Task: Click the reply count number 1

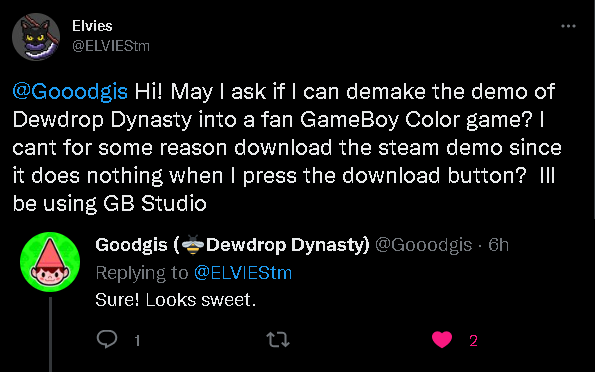Action: click(x=137, y=340)
